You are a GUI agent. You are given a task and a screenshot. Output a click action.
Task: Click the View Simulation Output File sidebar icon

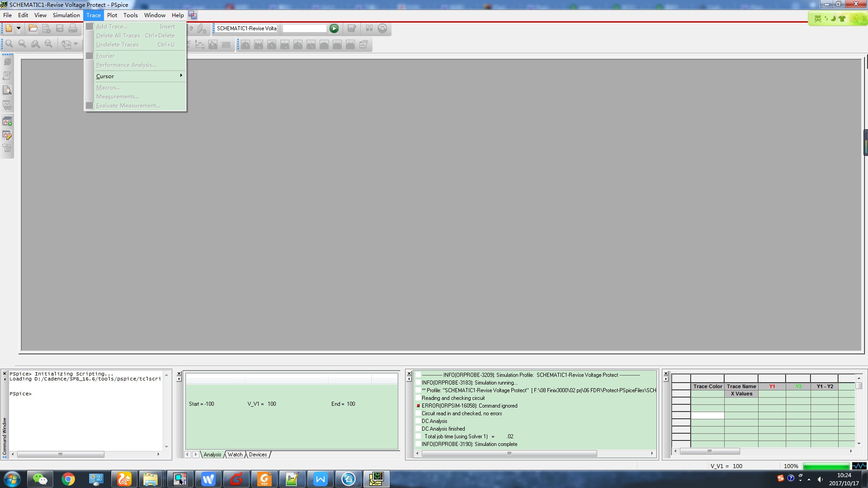click(7, 90)
